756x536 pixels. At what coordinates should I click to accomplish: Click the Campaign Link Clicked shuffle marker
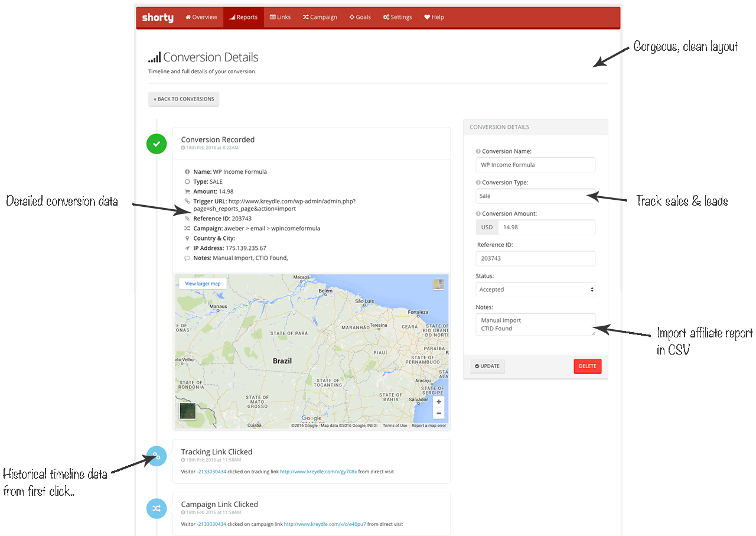(157, 508)
